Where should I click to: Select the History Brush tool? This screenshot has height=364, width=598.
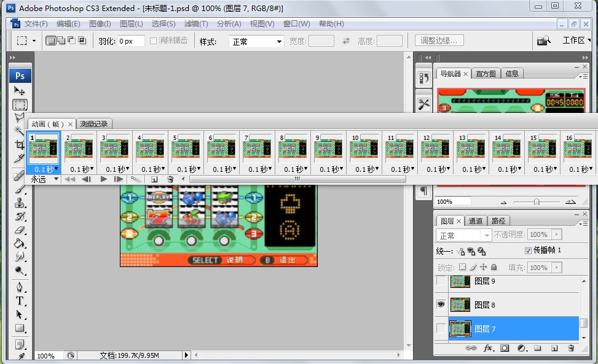pyautogui.click(x=20, y=216)
